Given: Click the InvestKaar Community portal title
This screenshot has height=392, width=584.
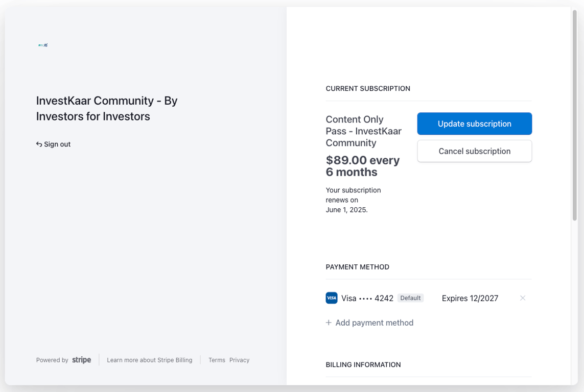Looking at the screenshot, I should click(x=107, y=108).
